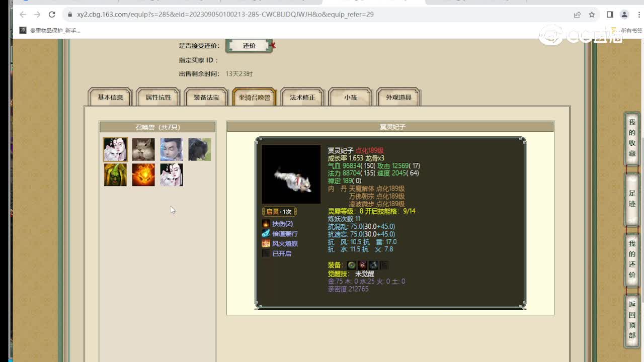Image resolution: width=644 pixels, height=362 pixels.
Task: Select the blue-haired man pet portrait
Action: click(172, 149)
